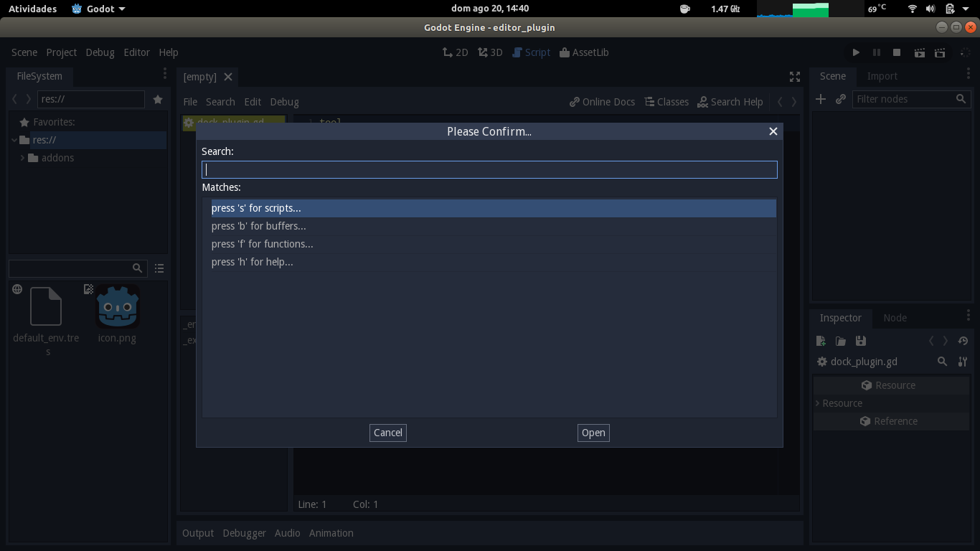The width and height of the screenshot is (980, 551).
Task: Open the script editor Search menu
Action: click(x=220, y=102)
